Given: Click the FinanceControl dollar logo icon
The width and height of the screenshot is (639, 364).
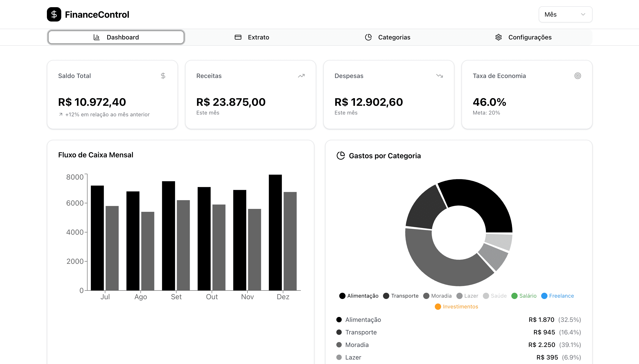Looking at the screenshot, I should [x=54, y=14].
